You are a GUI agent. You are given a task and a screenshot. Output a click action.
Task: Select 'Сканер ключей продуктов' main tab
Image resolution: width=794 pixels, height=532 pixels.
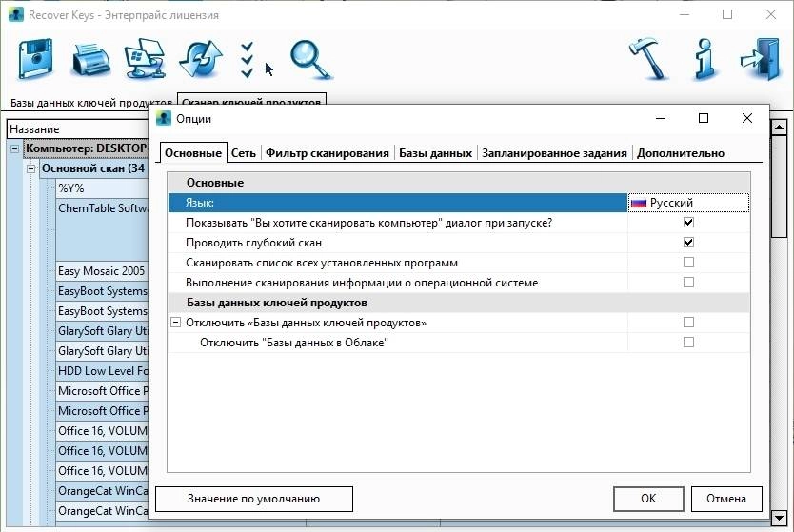tap(251, 100)
